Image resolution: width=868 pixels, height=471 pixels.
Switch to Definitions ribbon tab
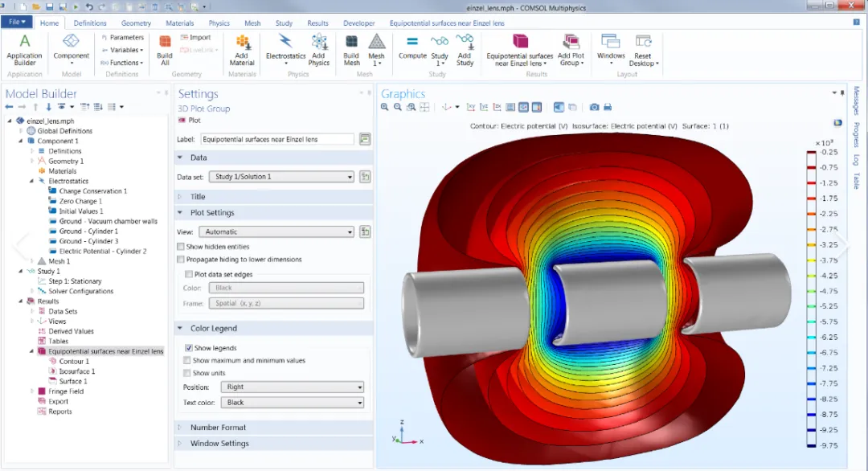90,23
